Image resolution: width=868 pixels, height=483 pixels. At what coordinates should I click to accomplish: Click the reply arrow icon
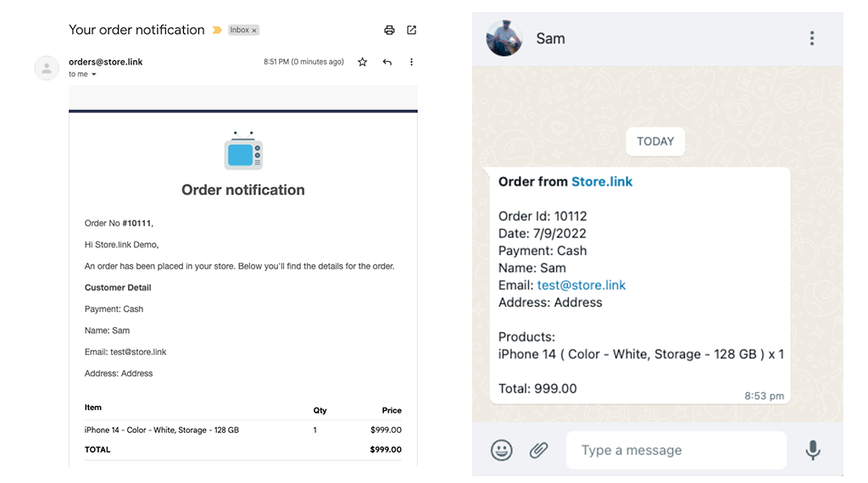pos(387,62)
